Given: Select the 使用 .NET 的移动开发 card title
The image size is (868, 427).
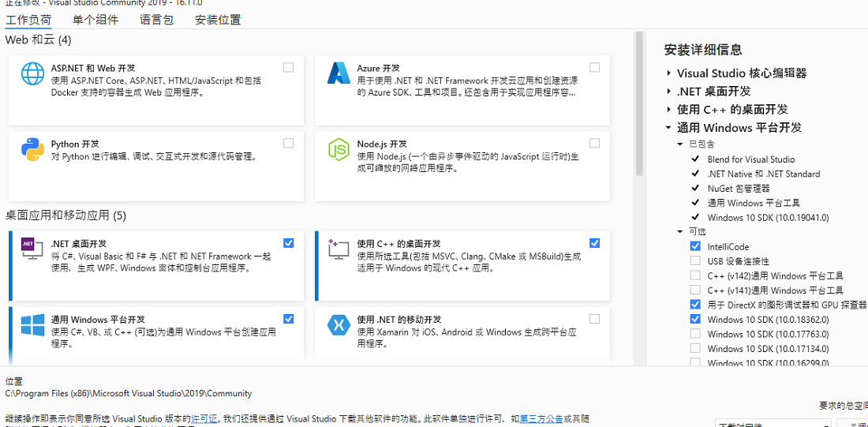Looking at the screenshot, I should coord(399,320).
